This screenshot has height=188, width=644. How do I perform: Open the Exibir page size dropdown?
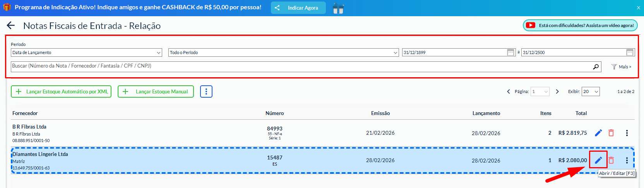click(x=591, y=91)
